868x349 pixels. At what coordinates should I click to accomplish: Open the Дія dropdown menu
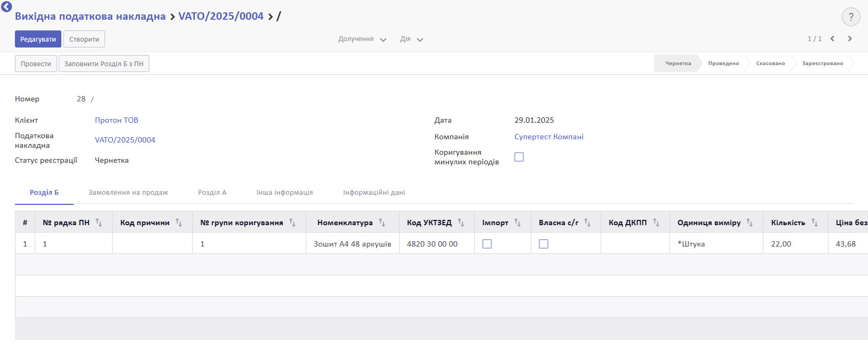(411, 39)
